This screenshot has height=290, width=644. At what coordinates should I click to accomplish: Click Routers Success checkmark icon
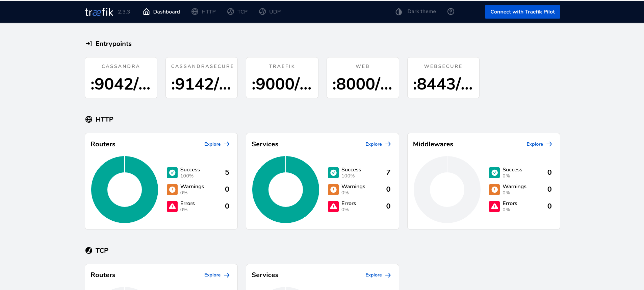pyautogui.click(x=172, y=173)
